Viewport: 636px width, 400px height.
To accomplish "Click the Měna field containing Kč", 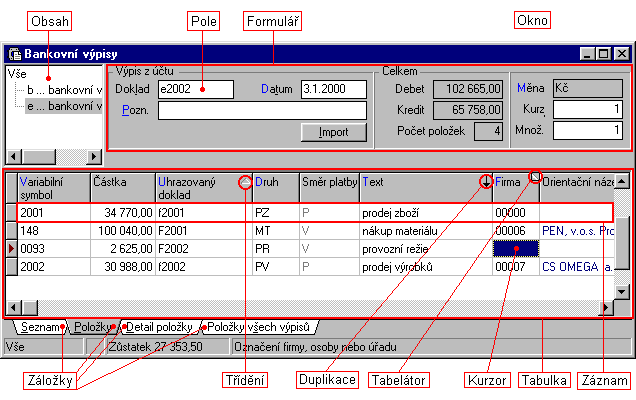I will (x=588, y=88).
